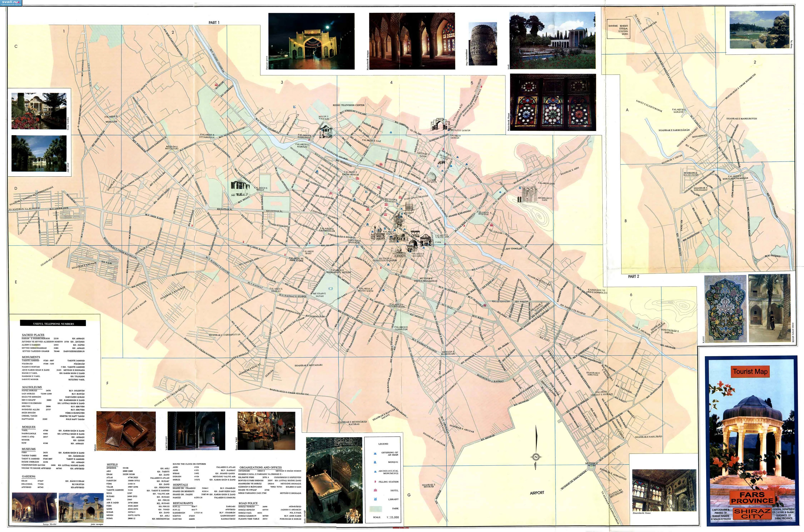Click the north compass symbol near the airport

tap(536, 457)
